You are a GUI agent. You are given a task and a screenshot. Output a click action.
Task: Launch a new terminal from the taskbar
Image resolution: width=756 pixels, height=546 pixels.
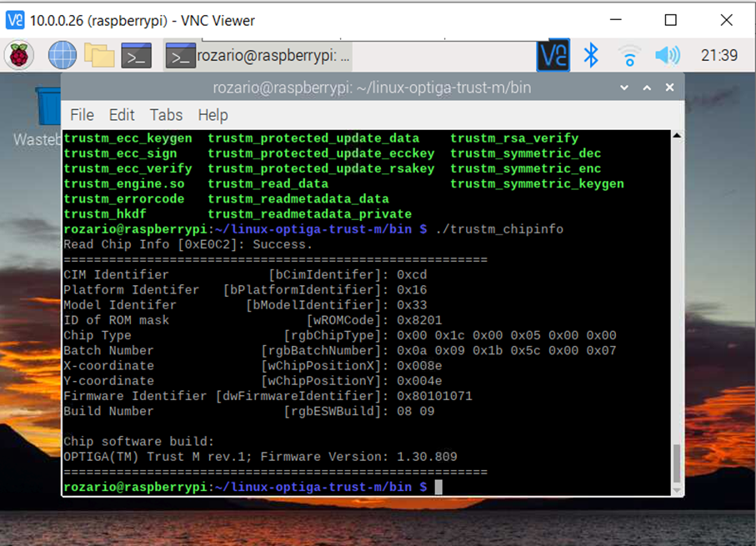coord(136,56)
